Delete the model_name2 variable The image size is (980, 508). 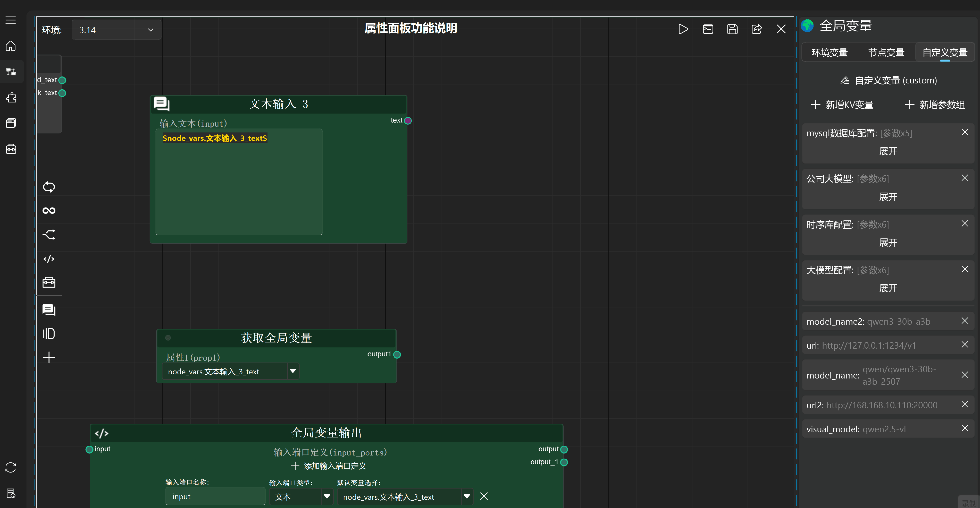coord(965,321)
